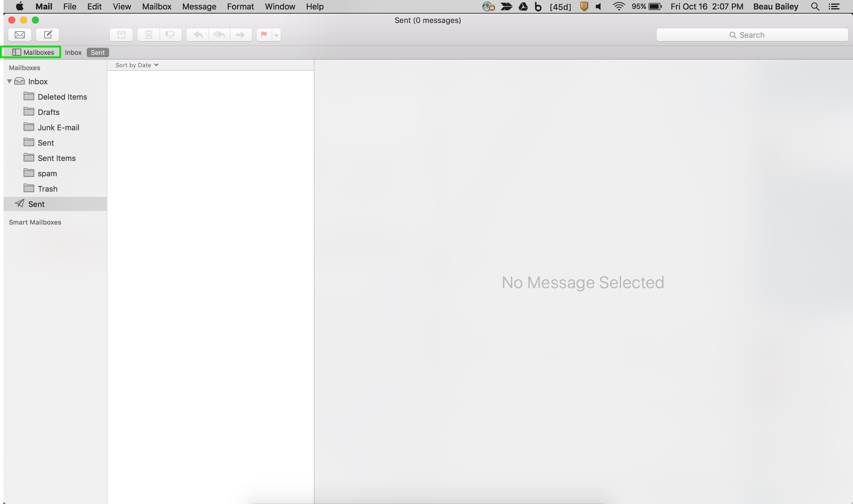Click the arrow-shaped menu bar icon near Drive

pos(506,6)
